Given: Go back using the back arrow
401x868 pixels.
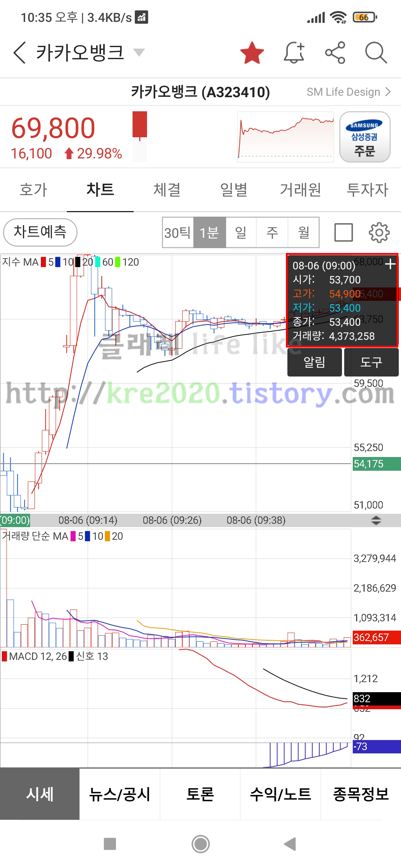Looking at the screenshot, I should (x=19, y=52).
